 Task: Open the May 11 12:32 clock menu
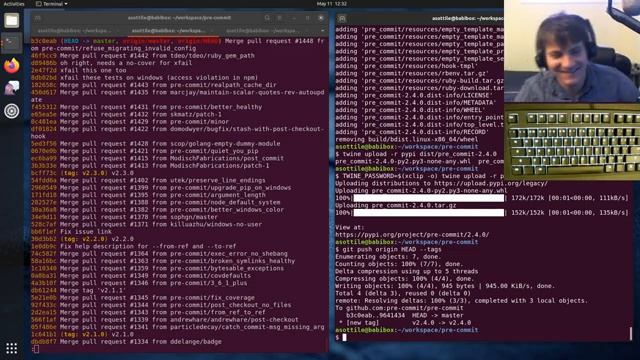[331, 4]
